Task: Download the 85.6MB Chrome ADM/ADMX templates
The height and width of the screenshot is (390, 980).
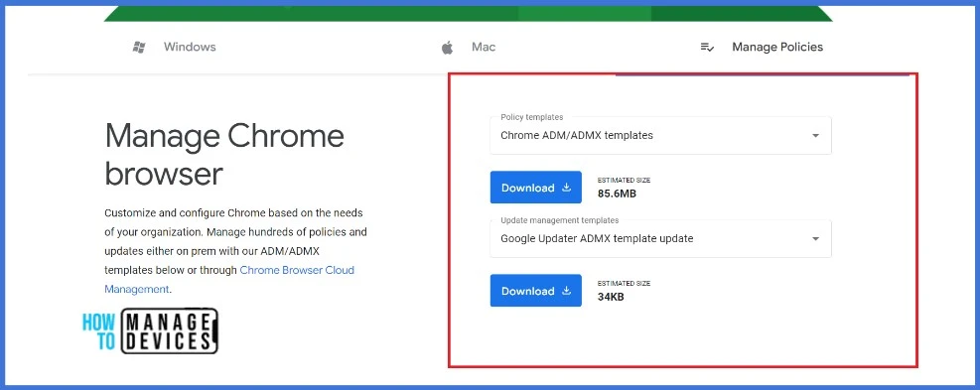Action: (x=535, y=188)
